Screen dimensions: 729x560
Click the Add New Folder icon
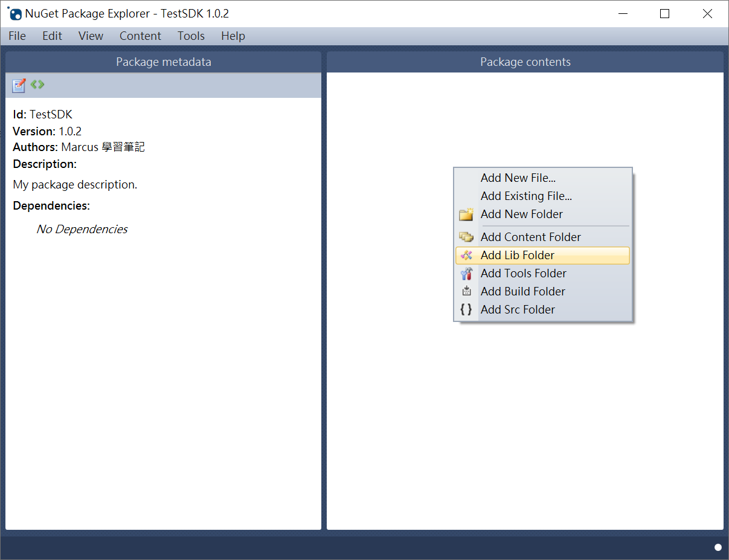coord(466,214)
